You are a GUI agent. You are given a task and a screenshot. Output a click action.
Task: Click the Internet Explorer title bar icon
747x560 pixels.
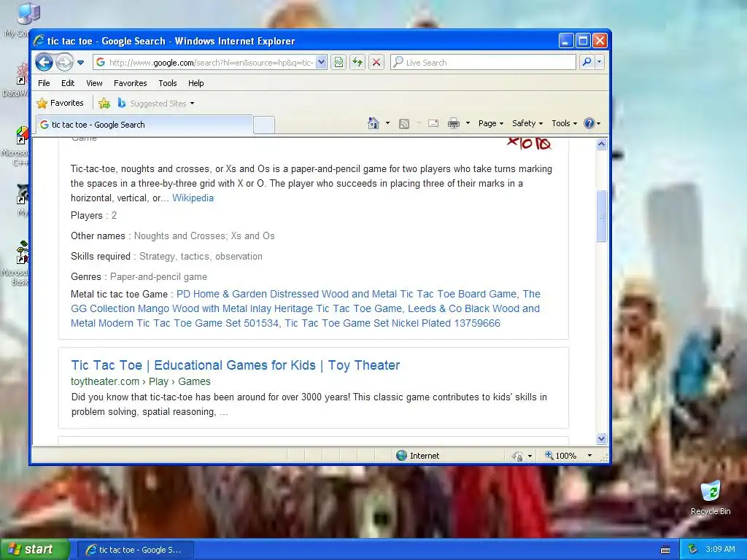click(39, 41)
